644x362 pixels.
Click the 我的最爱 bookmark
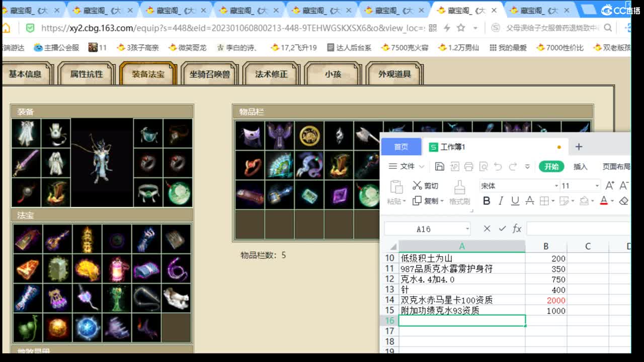click(x=508, y=48)
